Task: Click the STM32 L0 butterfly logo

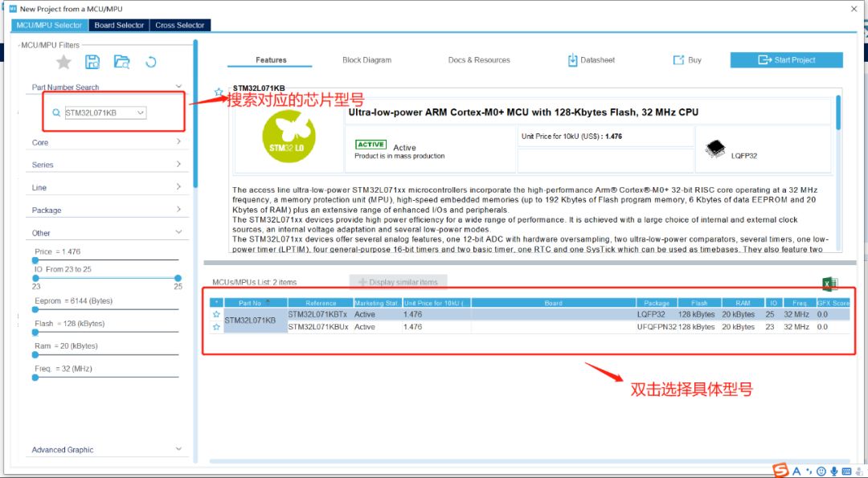Action: tap(289, 137)
